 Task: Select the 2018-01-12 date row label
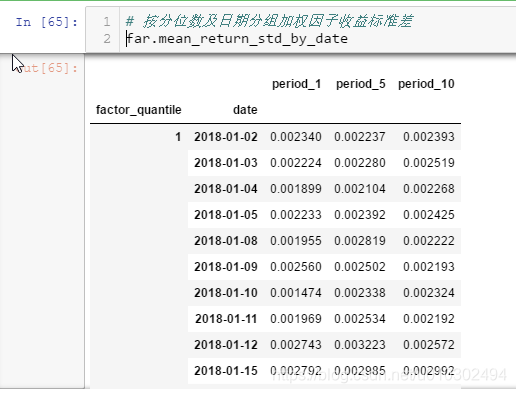(x=226, y=345)
